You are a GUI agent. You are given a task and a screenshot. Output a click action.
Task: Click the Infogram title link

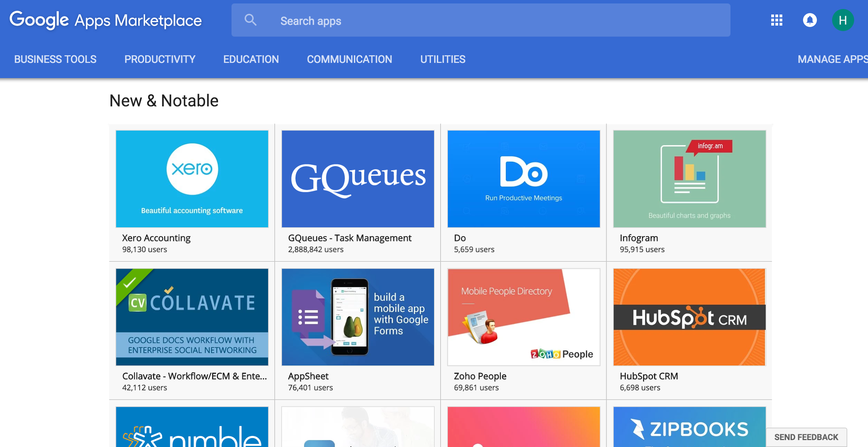[x=639, y=238]
